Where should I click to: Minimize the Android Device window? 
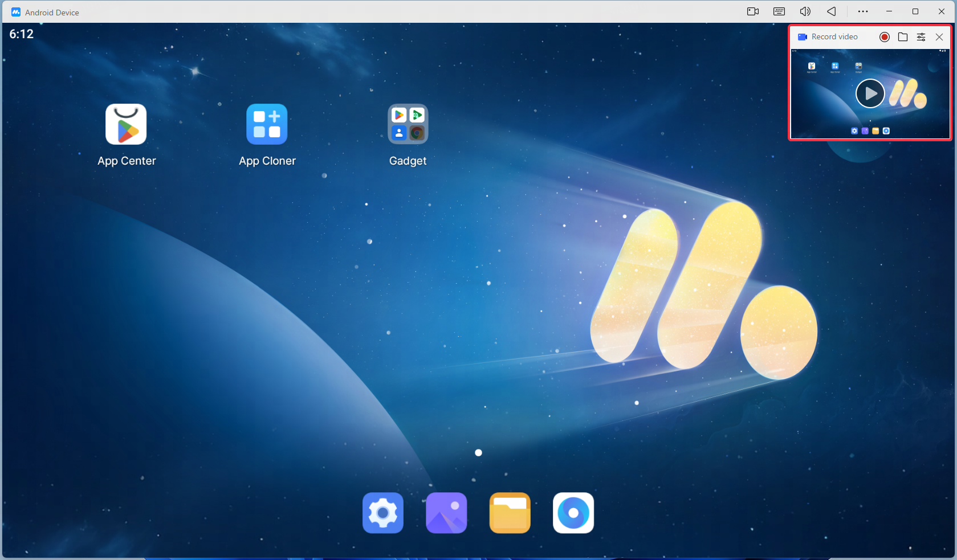coord(889,11)
